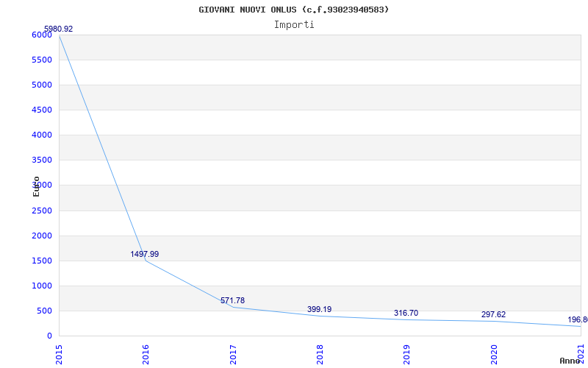This screenshot has width=588, height=368.
Task: Click the data label above year 2021
Action: tap(578, 320)
